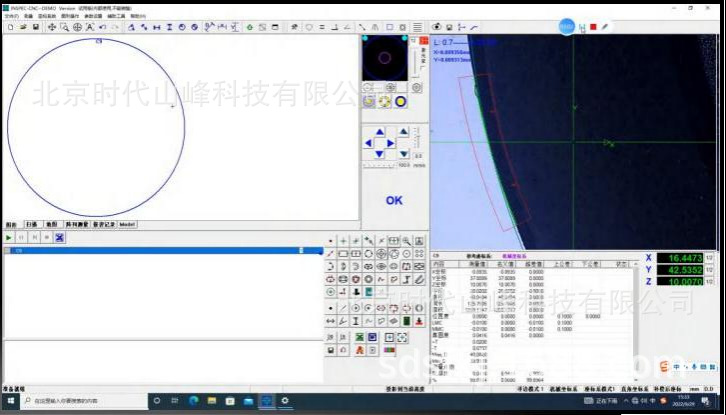Click the 1/2 button beside X readout
This screenshot has width=726, height=415.
click(x=709, y=258)
